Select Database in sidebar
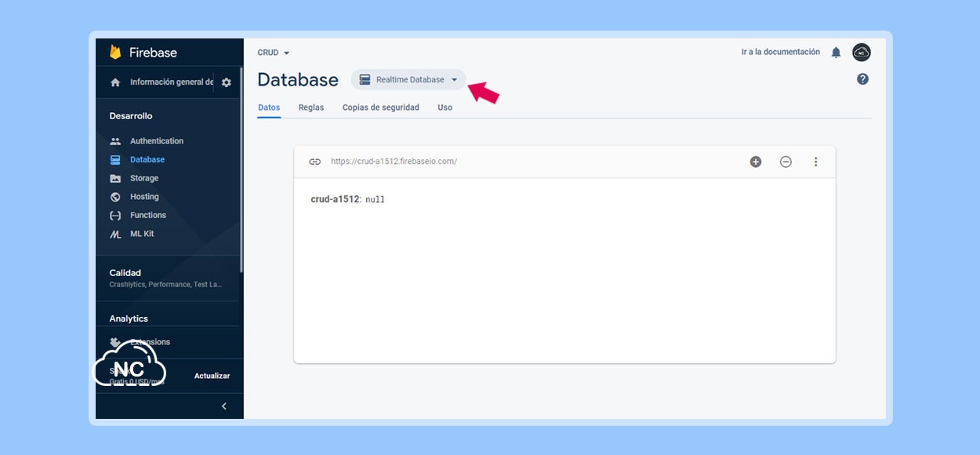Viewport: 980px width, 455px height. 147,159
